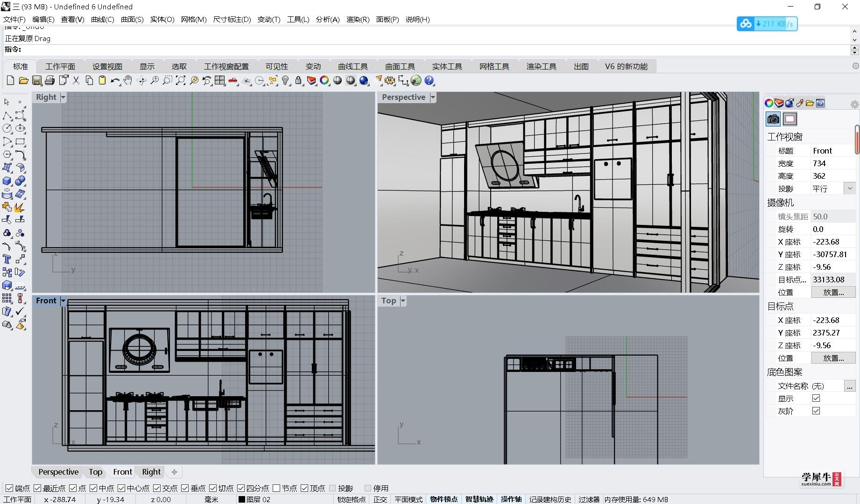Screen dimensions: 860x504
Task: Select the Text object tool
Action: point(7,259)
